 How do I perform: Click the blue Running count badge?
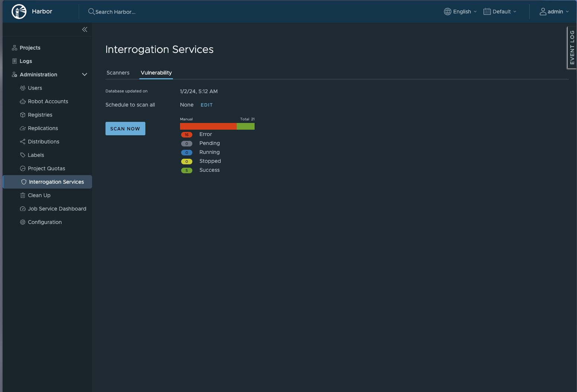point(187,152)
